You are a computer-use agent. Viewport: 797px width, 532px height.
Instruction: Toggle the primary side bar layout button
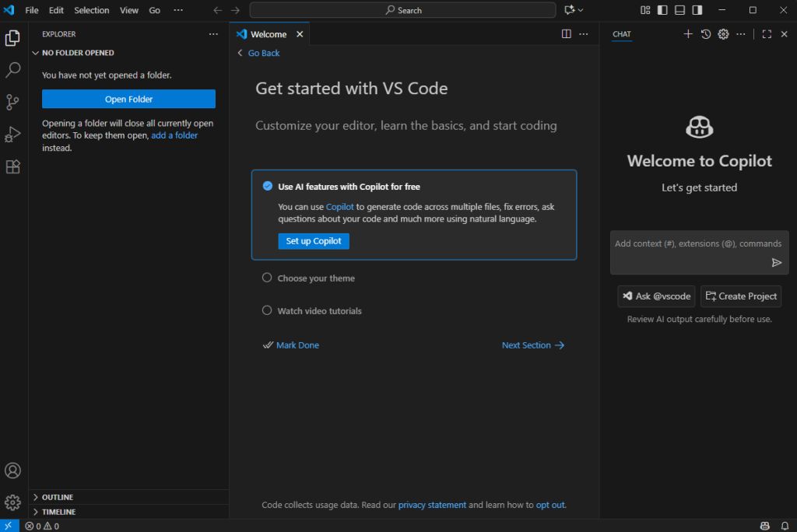[662, 10]
